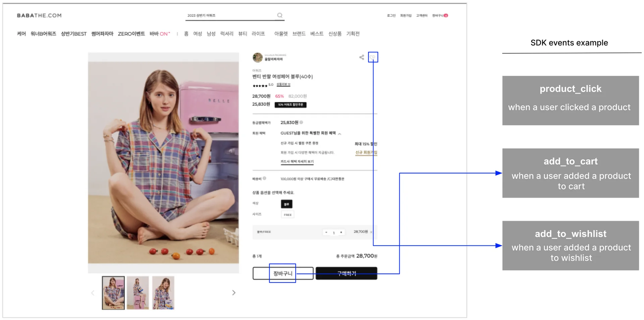Screen dimensions: 644x320
Task: Add product to wishlist with heart icon
Action: 373,57
